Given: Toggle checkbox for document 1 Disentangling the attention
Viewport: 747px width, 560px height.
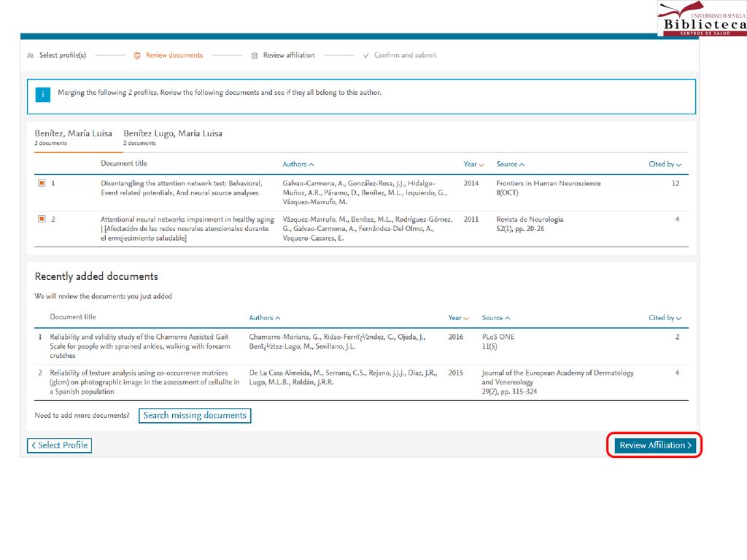Looking at the screenshot, I should point(42,183).
